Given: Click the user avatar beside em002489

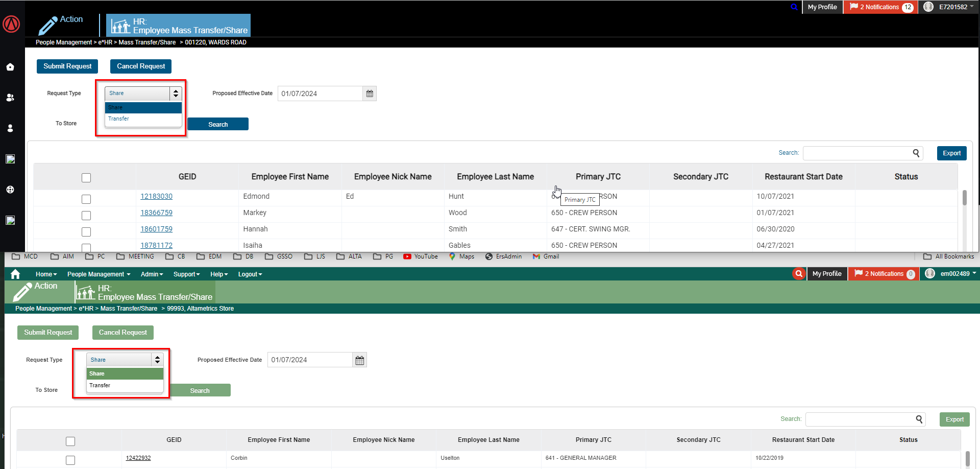Looking at the screenshot, I should (x=930, y=273).
